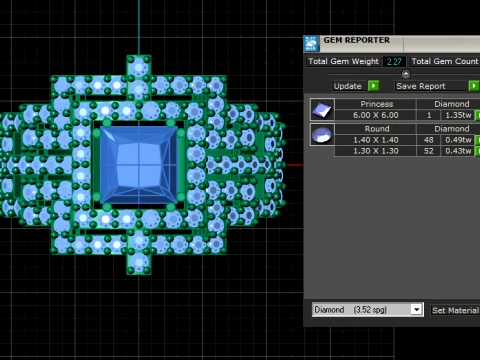Collapse the panel with the round arrow toggle

coord(406,74)
